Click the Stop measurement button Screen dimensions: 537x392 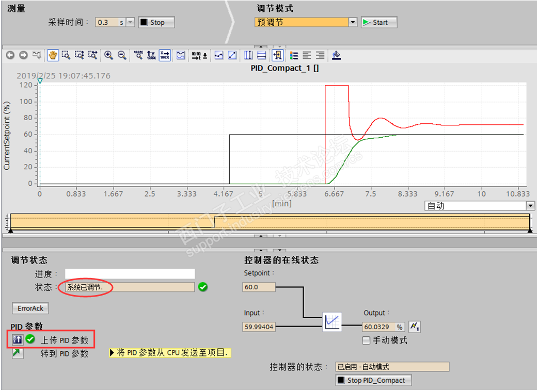[156, 22]
